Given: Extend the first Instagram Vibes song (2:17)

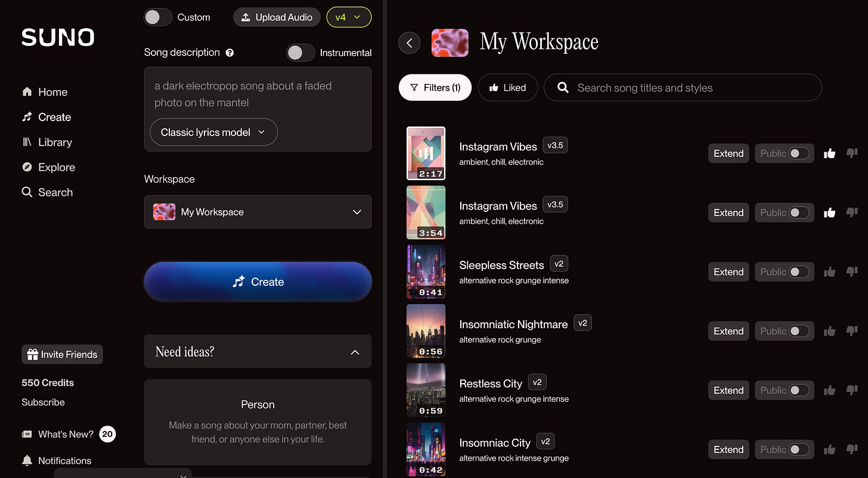Looking at the screenshot, I should 728,153.
